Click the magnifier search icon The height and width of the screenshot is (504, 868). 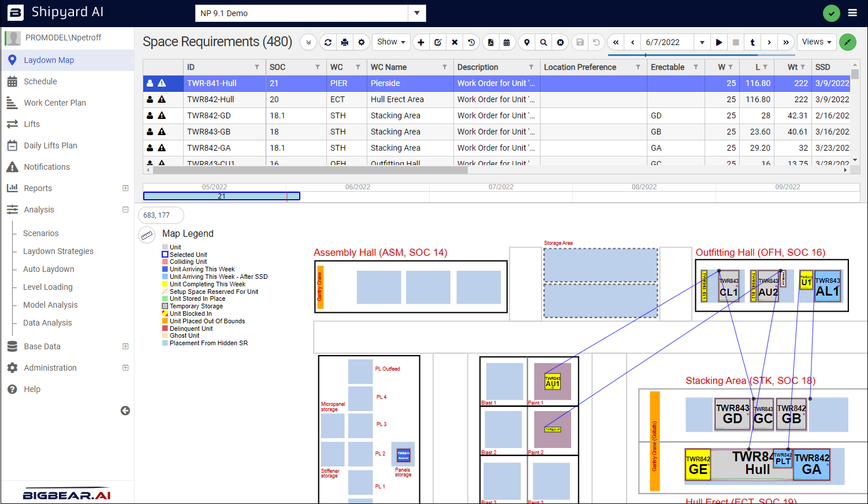tap(543, 42)
